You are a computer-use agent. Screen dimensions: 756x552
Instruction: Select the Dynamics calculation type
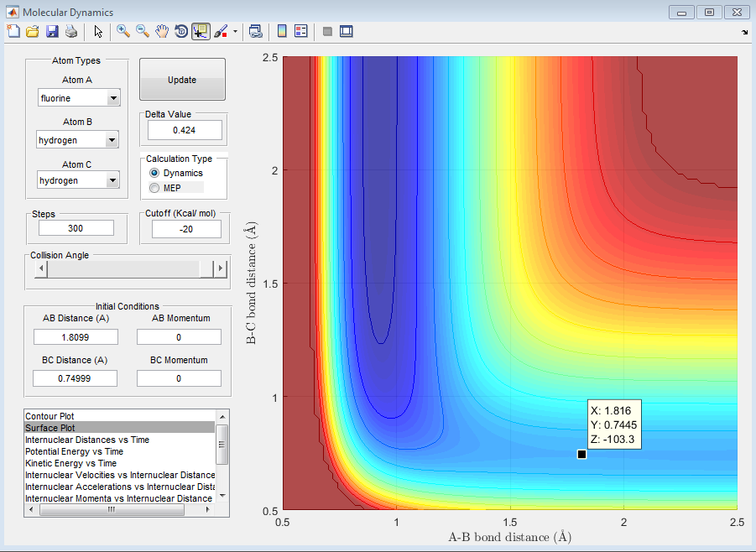pyautogui.click(x=154, y=173)
